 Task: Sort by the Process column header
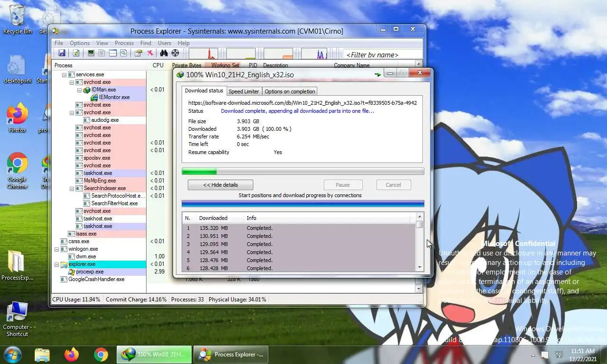(100, 65)
